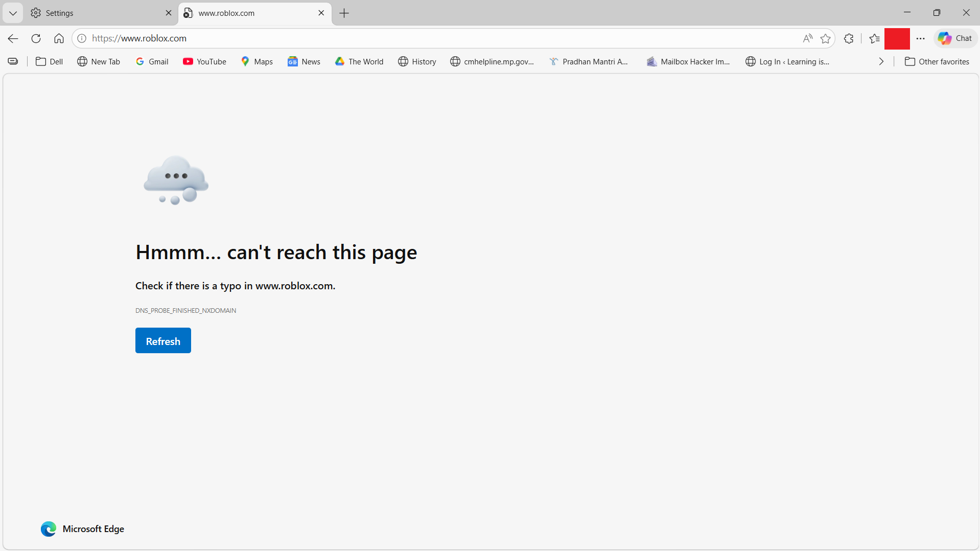980x551 pixels.
Task: Open the Dell favorites folder
Action: coord(49,61)
